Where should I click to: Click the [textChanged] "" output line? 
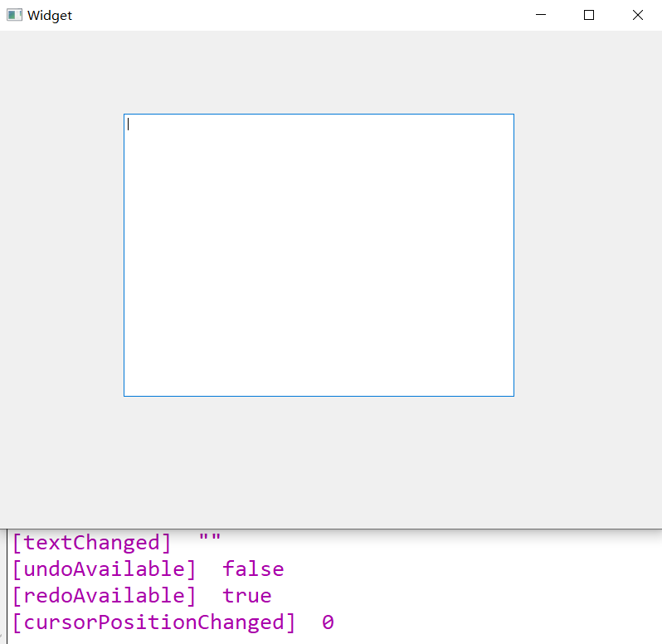tap(116, 542)
